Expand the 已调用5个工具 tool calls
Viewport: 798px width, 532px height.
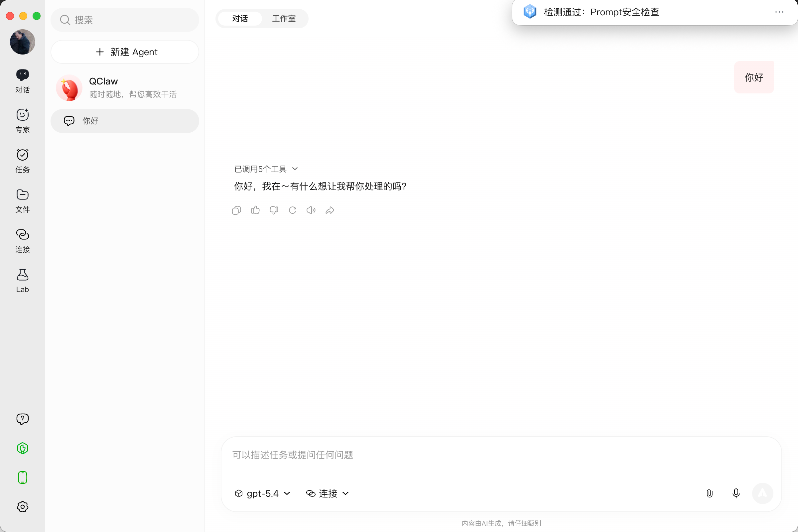tap(266, 169)
